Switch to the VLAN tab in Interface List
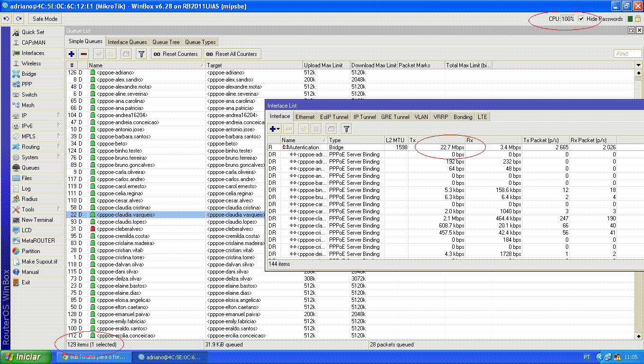This screenshot has width=644, height=364. [x=421, y=117]
